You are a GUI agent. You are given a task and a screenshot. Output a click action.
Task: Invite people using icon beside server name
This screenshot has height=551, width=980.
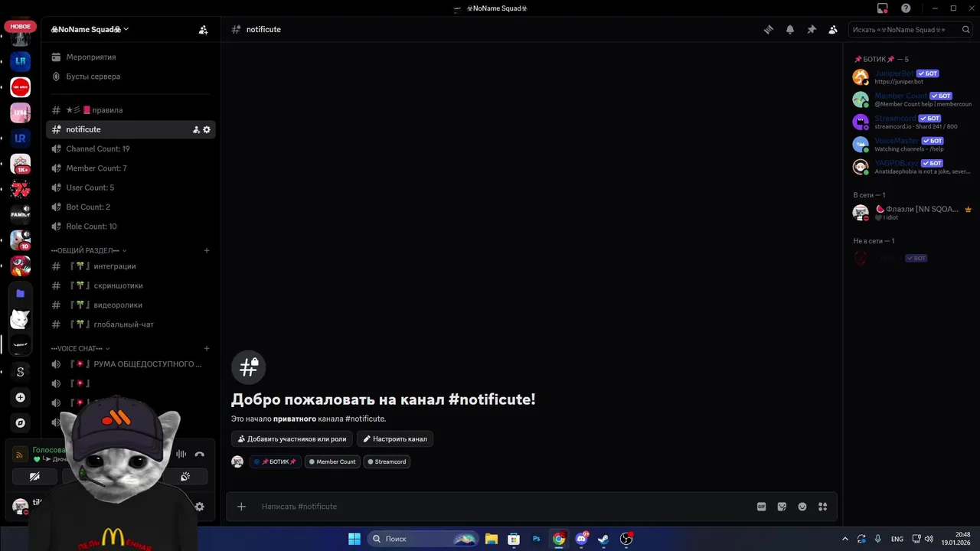click(x=203, y=29)
